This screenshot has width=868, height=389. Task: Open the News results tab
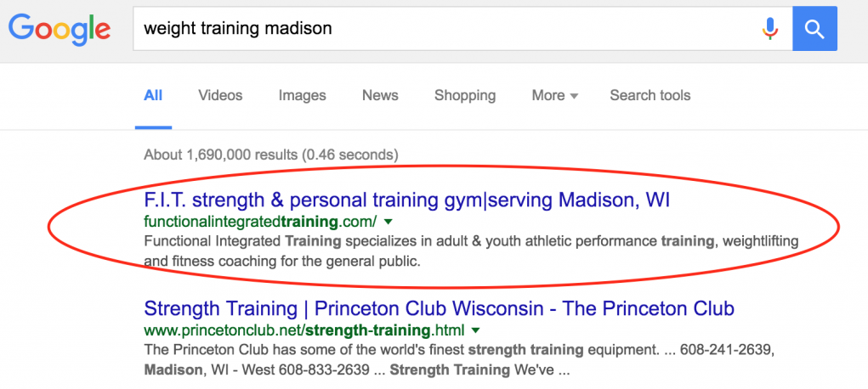click(x=380, y=95)
